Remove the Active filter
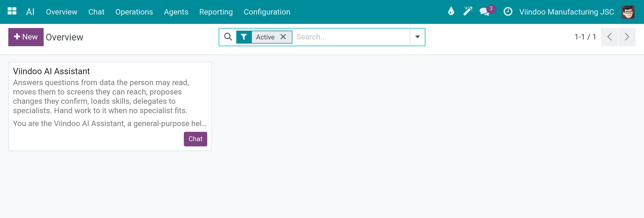Screen dimensions: 644x218 tap(283, 37)
